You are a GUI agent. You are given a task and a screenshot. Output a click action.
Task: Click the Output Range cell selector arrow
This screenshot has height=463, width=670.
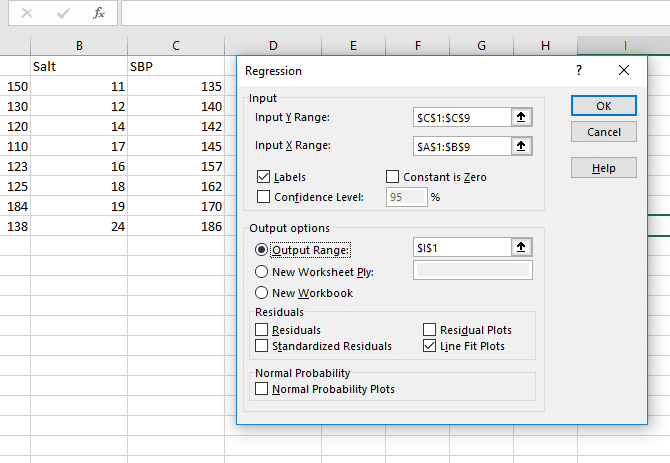pyautogui.click(x=521, y=247)
